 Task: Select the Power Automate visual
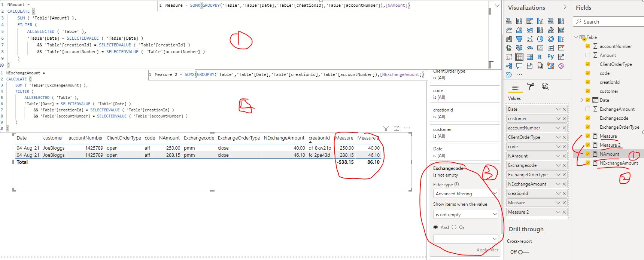[x=508, y=75]
